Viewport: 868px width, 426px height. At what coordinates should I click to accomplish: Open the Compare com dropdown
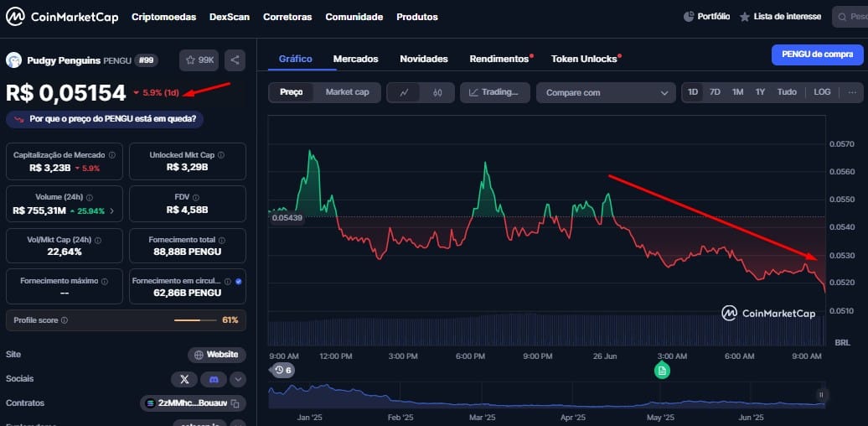606,92
